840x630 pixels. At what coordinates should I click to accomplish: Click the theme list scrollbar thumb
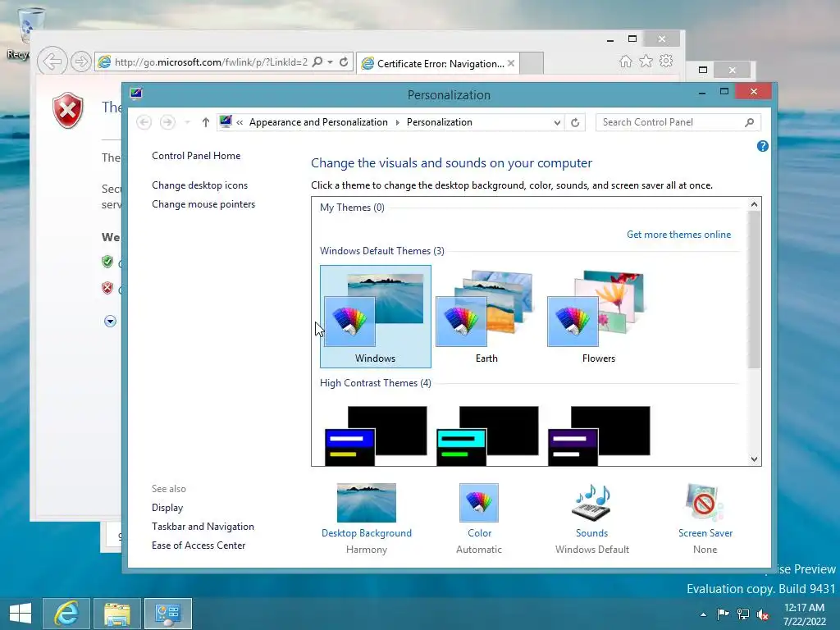(x=755, y=290)
